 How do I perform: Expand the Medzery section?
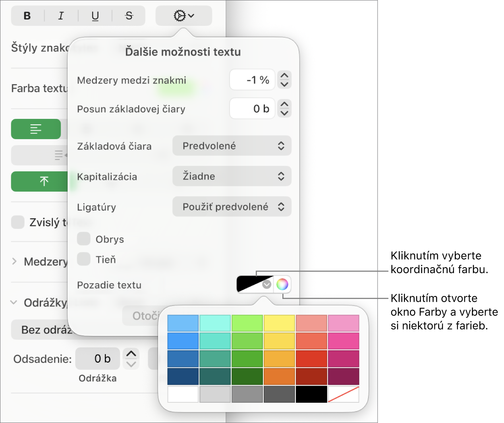14,261
